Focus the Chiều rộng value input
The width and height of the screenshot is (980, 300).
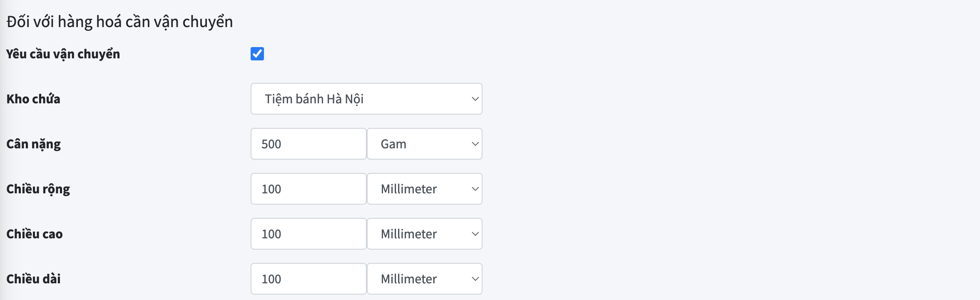(x=308, y=189)
